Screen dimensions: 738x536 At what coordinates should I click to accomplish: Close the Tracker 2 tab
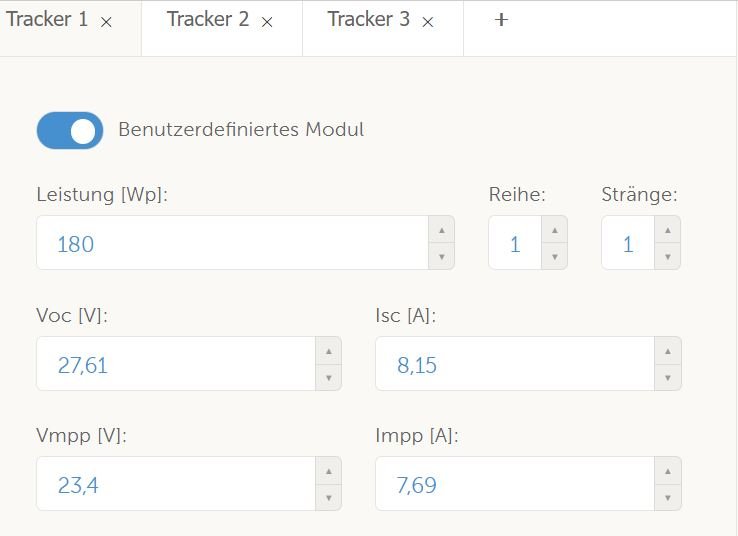click(x=267, y=22)
